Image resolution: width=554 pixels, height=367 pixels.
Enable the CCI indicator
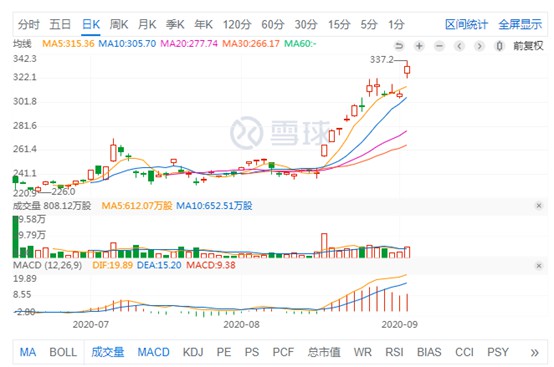[x=464, y=352]
